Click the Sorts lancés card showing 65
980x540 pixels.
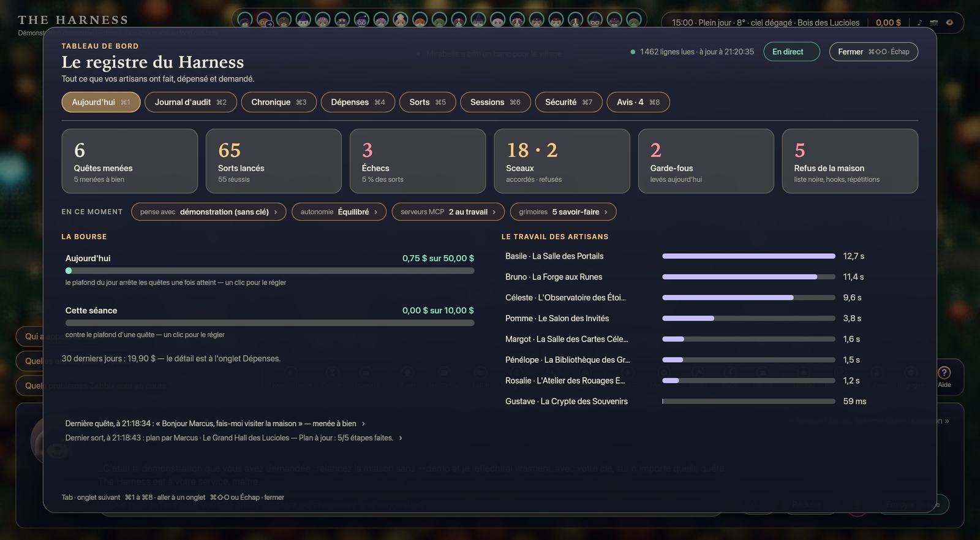(274, 161)
